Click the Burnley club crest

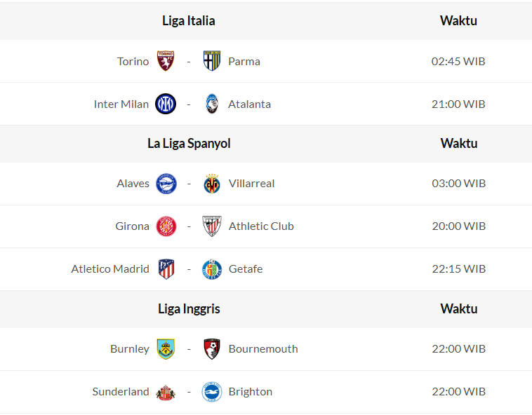point(166,348)
